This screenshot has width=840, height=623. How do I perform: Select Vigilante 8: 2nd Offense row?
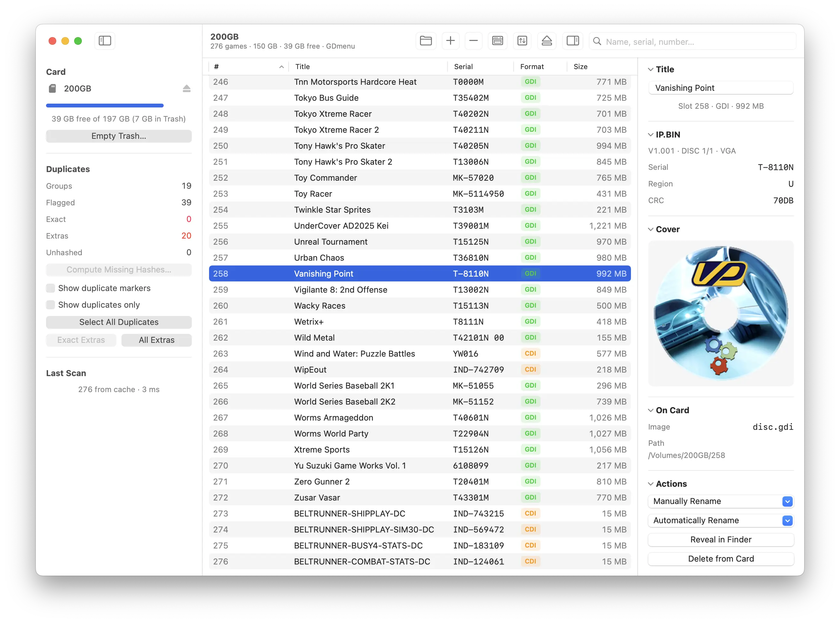[x=419, y=290]
